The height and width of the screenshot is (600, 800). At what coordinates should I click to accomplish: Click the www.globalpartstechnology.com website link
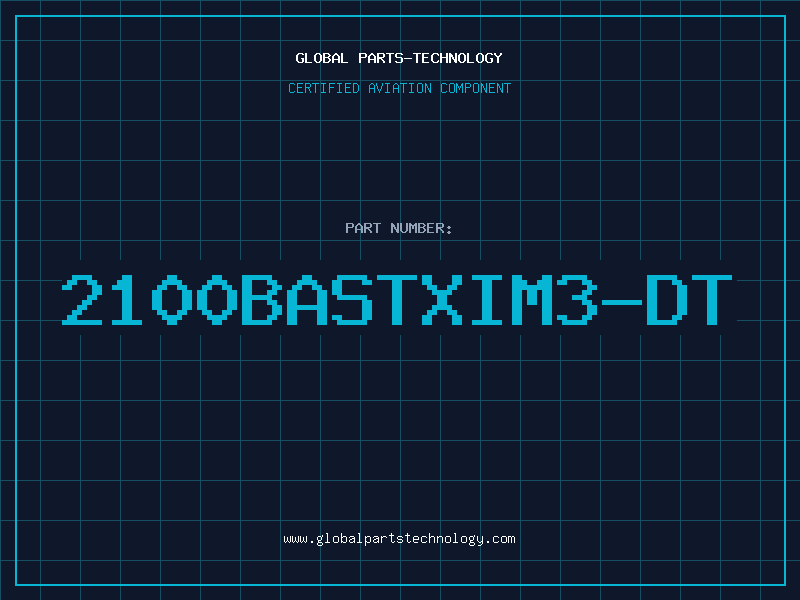click(399, 539)
